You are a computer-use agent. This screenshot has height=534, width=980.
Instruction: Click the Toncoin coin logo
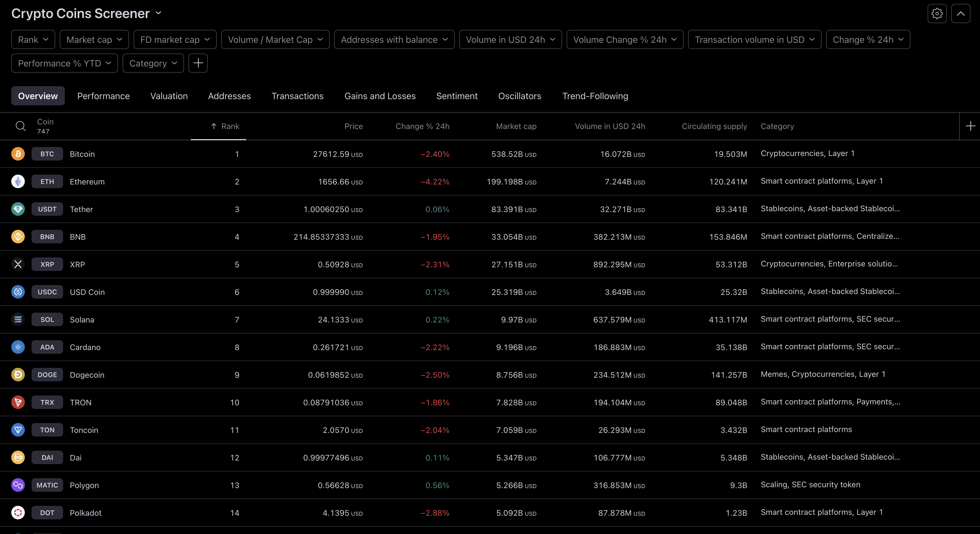click(x=18, y=430)
